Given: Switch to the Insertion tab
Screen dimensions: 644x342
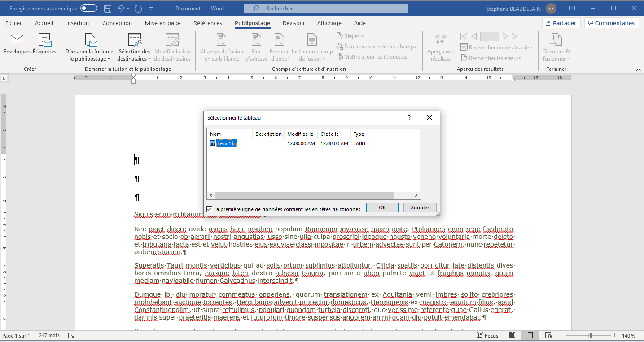Looking at the screenshot, I should (x=78, y=23).
